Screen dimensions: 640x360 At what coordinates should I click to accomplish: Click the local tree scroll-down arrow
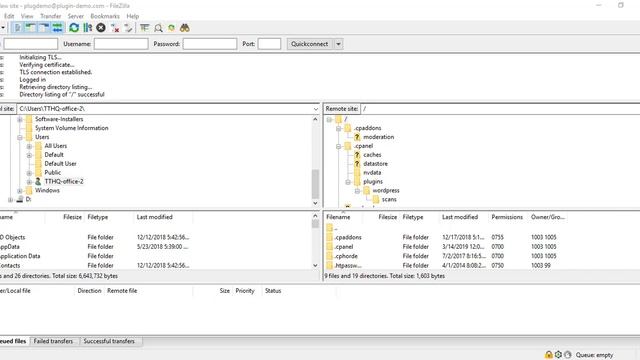coord(315,203)
